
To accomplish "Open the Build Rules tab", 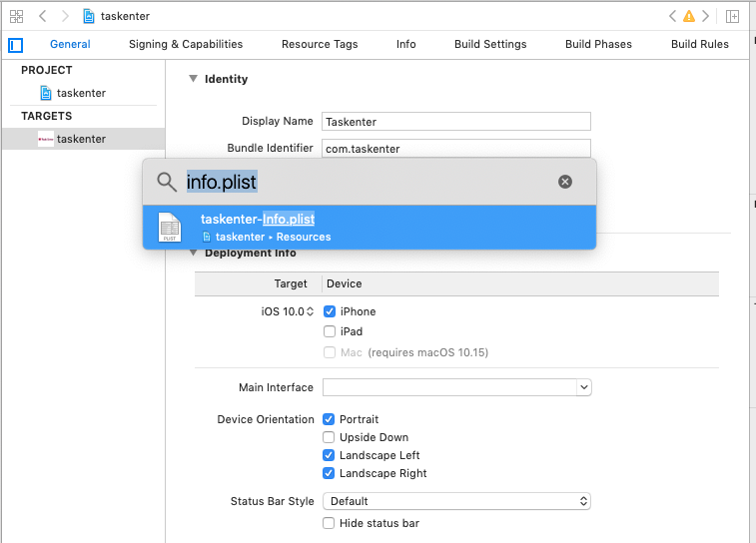I will [x=700, y=44].
